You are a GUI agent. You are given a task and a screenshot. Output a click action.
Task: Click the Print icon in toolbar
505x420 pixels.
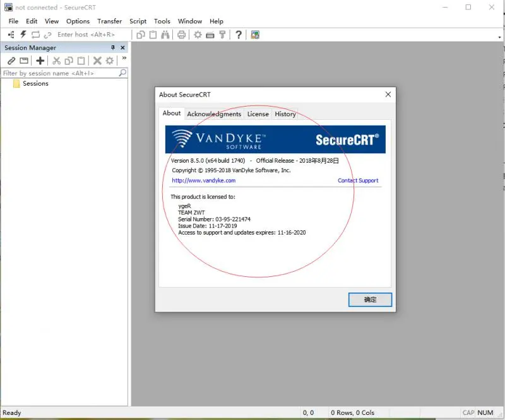181,35
